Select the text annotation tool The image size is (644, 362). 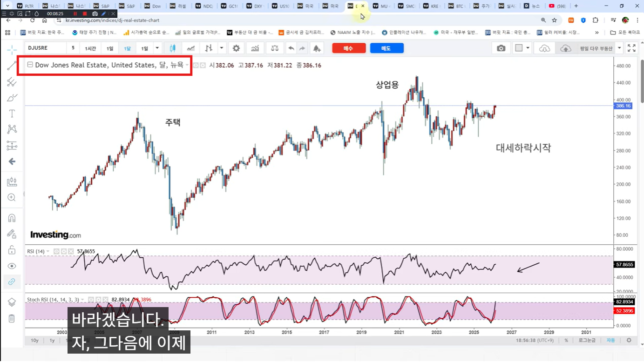click(12, 114)
